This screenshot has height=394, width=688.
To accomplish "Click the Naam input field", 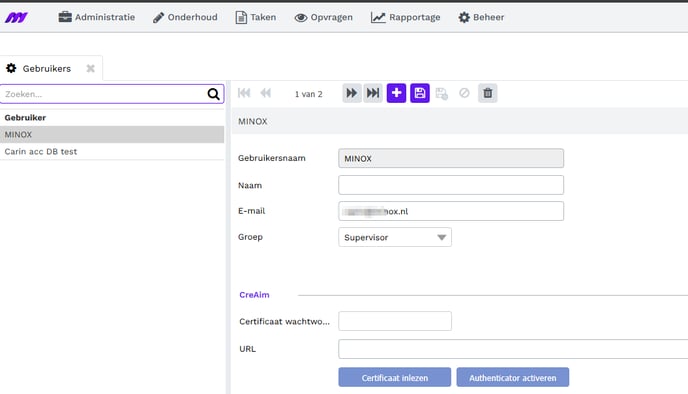I will (451, 185).
